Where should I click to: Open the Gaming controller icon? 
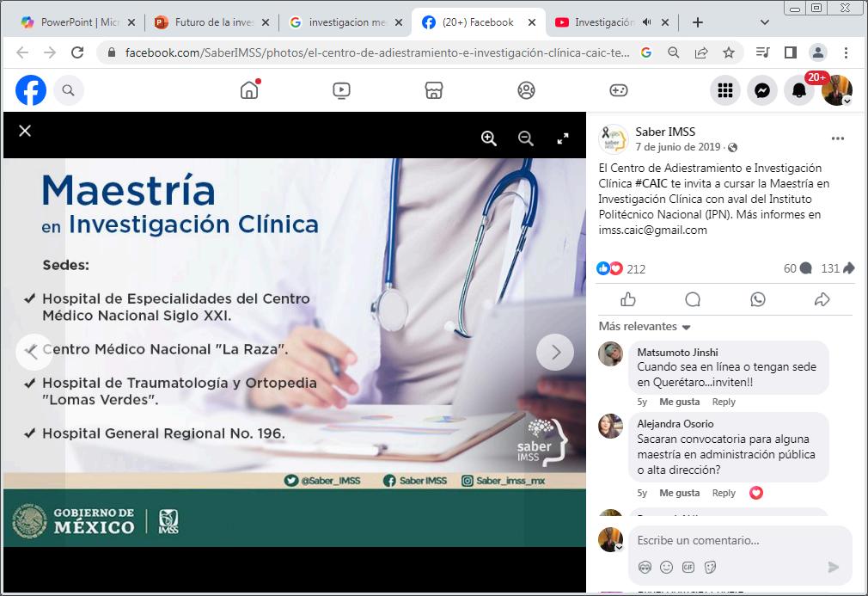tap(618, 90)
